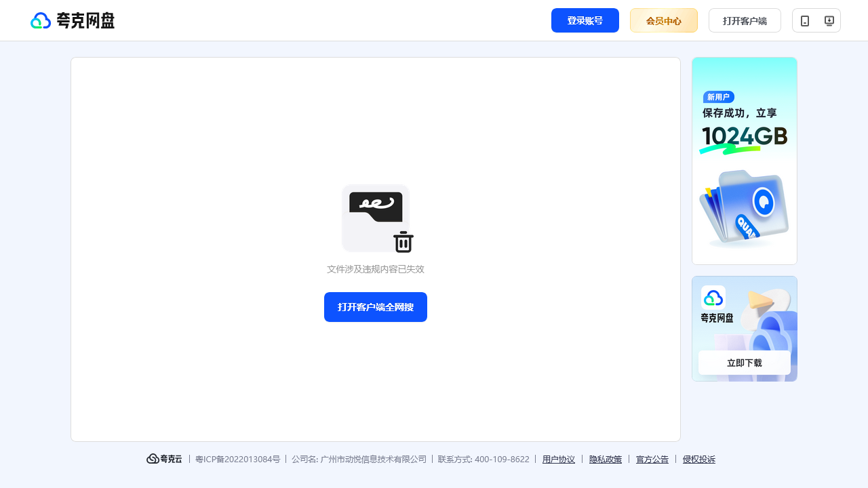The image size is (868, 488).
Task: Click the Quark cloud icon in download card
Action: tap(713, 298)
